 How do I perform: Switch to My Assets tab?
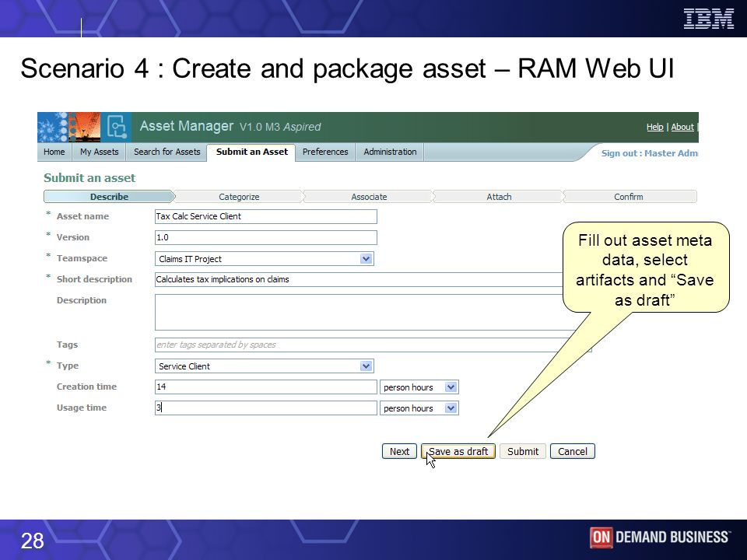[x=99, y=152]
